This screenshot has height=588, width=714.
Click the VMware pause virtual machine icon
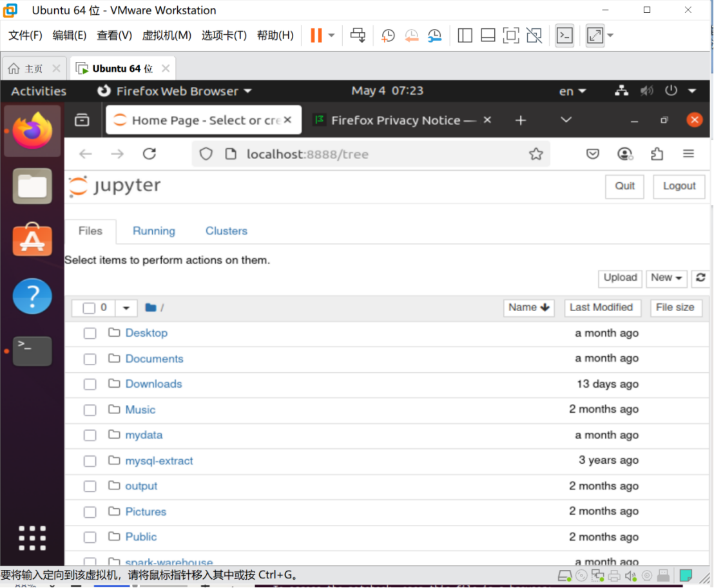tap(316, 35)
